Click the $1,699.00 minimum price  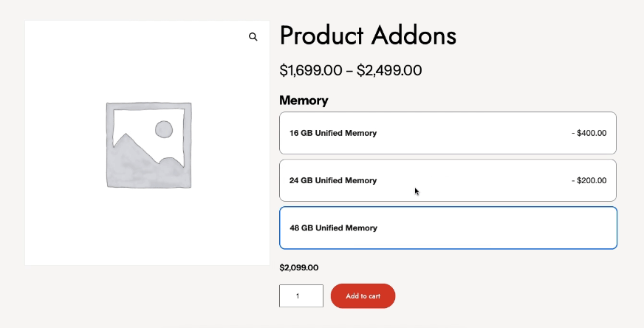tap(311, 71)
